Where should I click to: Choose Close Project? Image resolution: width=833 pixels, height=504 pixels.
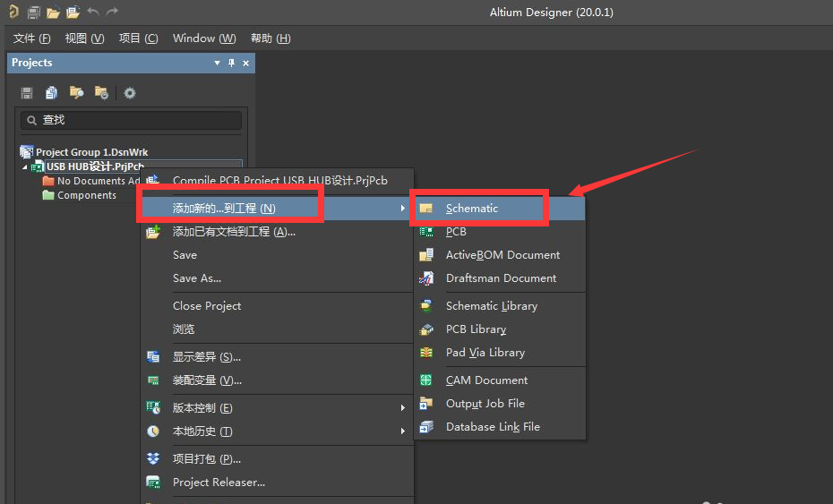pos(277,306)
